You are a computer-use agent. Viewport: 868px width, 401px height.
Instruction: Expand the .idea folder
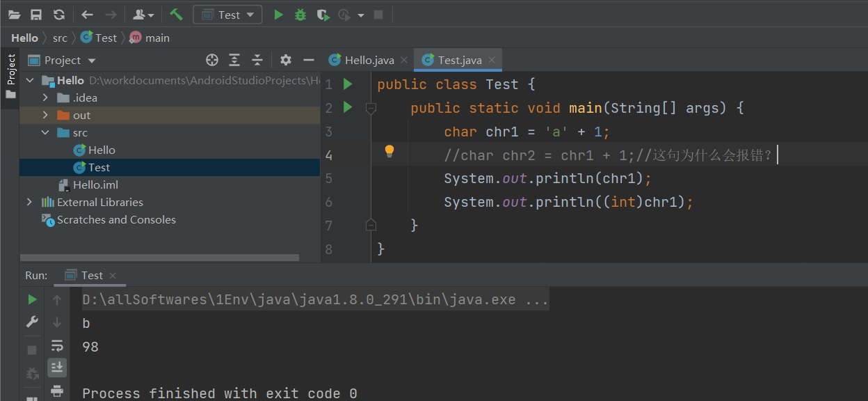(x=46, y=98)
